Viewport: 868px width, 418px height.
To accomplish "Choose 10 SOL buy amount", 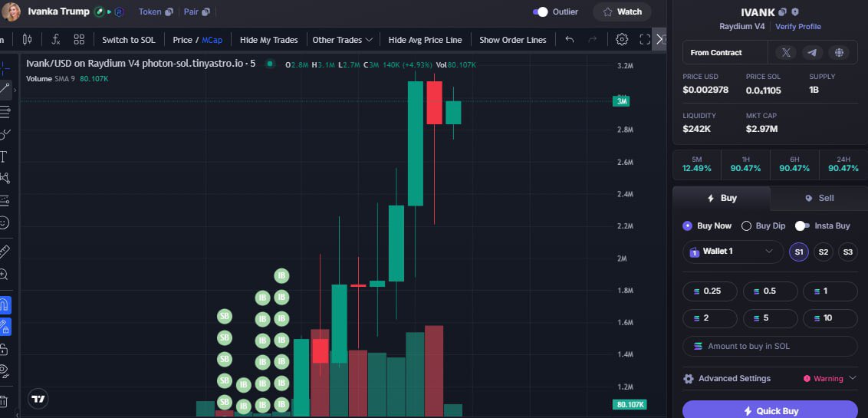I will tap(830, 318).
